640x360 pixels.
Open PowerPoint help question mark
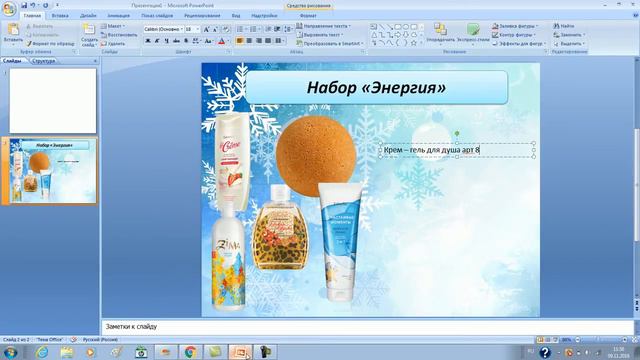coord(636,16)
